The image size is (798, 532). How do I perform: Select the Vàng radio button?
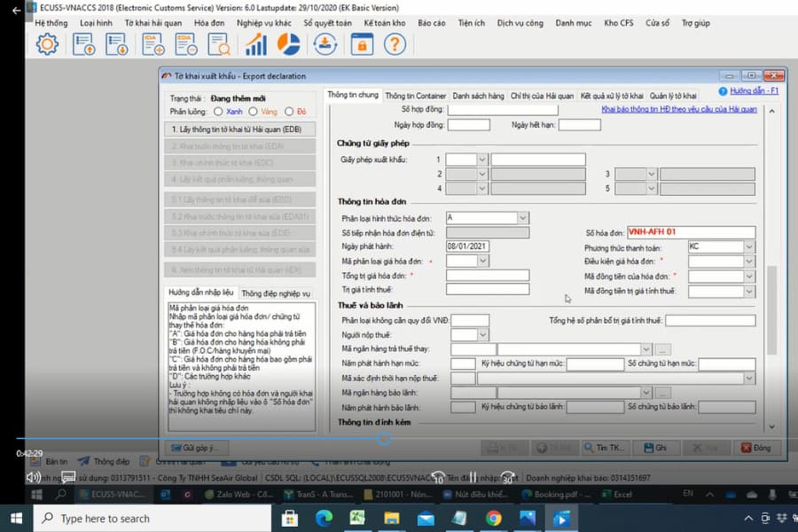(253, 112)
